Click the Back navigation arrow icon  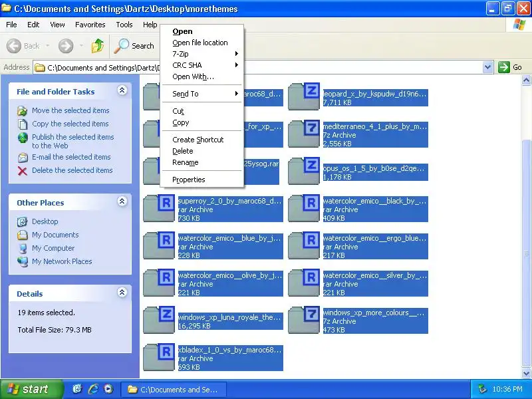click(x=14, y=46)
